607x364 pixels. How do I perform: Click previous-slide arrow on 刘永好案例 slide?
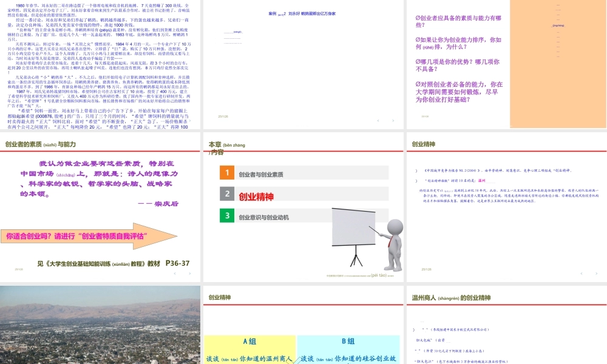(x=378, y=121)
